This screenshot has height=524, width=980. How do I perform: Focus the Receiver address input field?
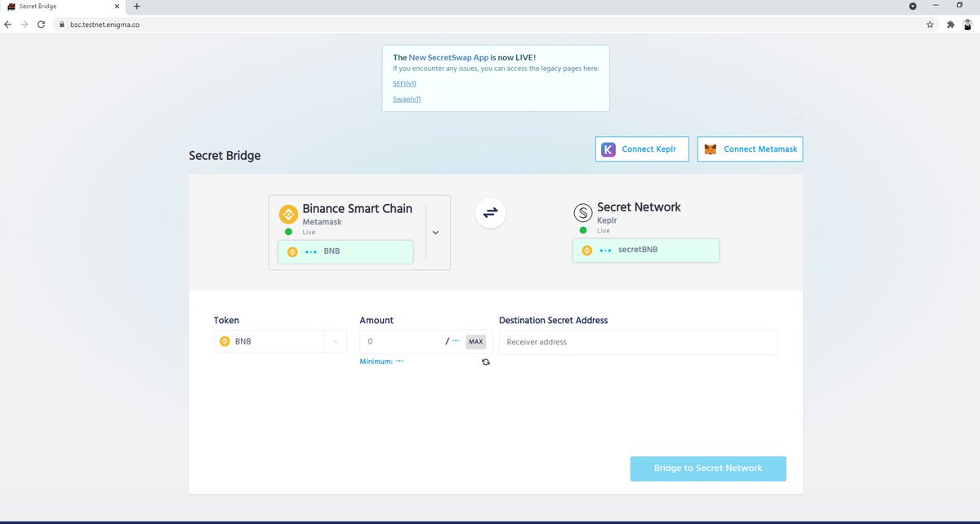[x=639, y=342]
